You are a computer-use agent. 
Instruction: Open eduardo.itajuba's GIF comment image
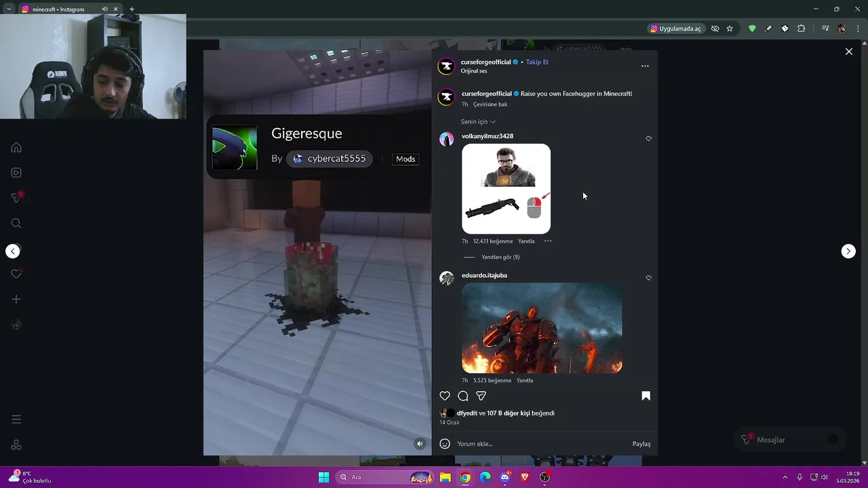pos(542,328)
